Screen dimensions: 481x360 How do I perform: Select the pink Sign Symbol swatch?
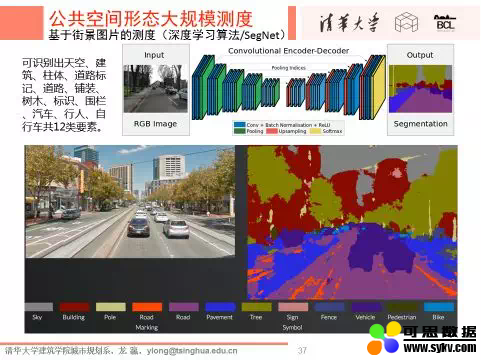[x=293, y=307]
